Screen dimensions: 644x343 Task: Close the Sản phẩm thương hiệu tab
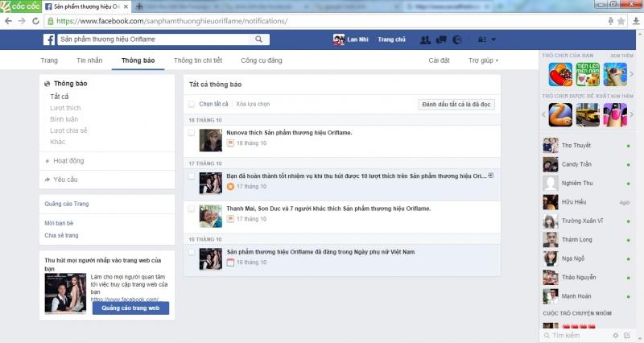click(x=126, y=6)
